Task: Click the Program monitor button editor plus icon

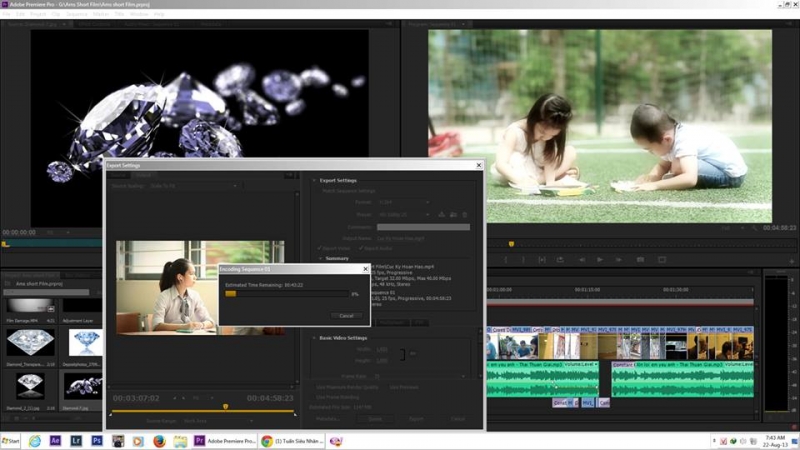Action: pos(791,261)
